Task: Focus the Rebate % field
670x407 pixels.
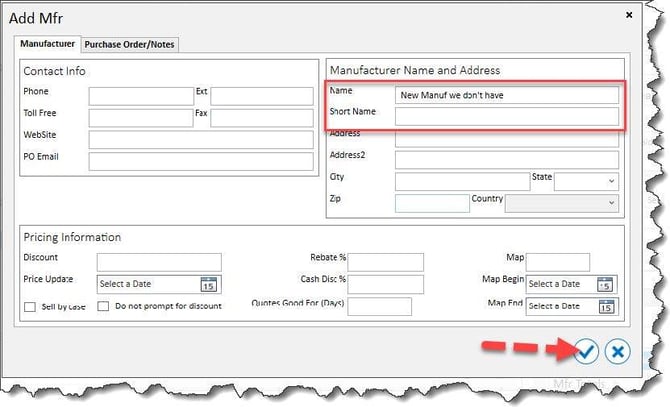Action: click(x=385, y=262)
